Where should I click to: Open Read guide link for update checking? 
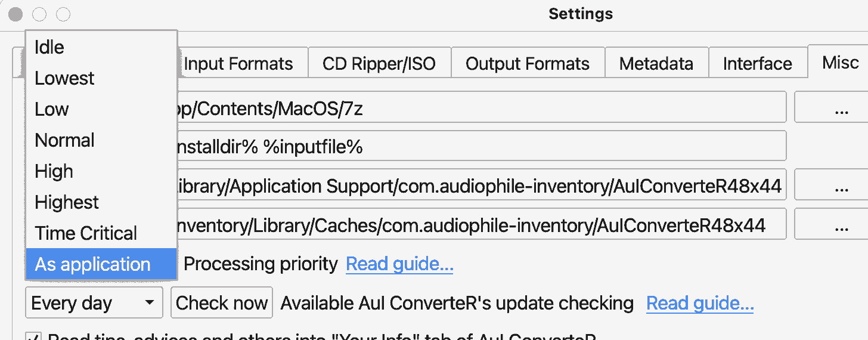point(700,303)
